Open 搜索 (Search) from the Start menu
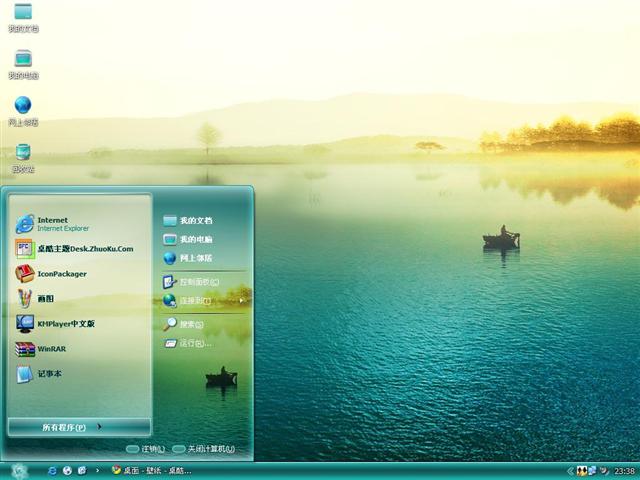 pyautogui.click(x=190, y=325)
